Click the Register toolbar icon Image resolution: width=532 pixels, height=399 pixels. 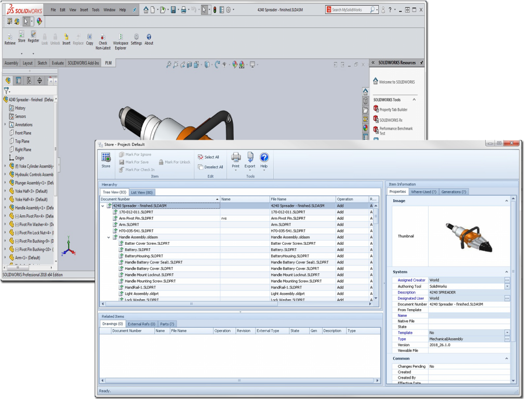pyautogui.click(x=33, y=37)
